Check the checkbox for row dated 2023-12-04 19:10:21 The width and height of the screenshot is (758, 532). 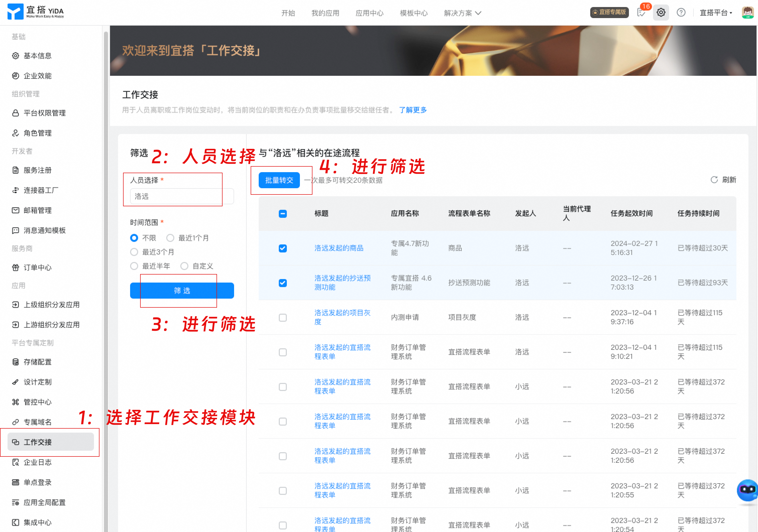[283, 352]
